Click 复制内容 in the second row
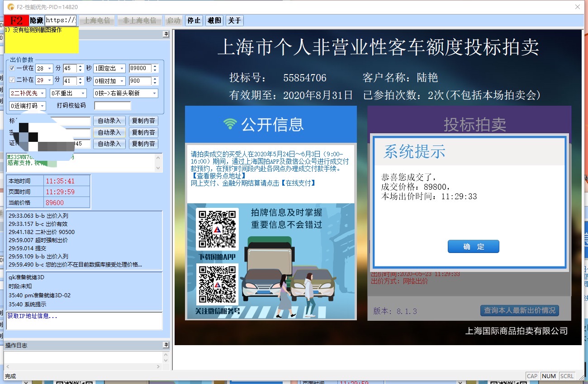The width and height of the screenshot is (588, 384). pos(143,132)
